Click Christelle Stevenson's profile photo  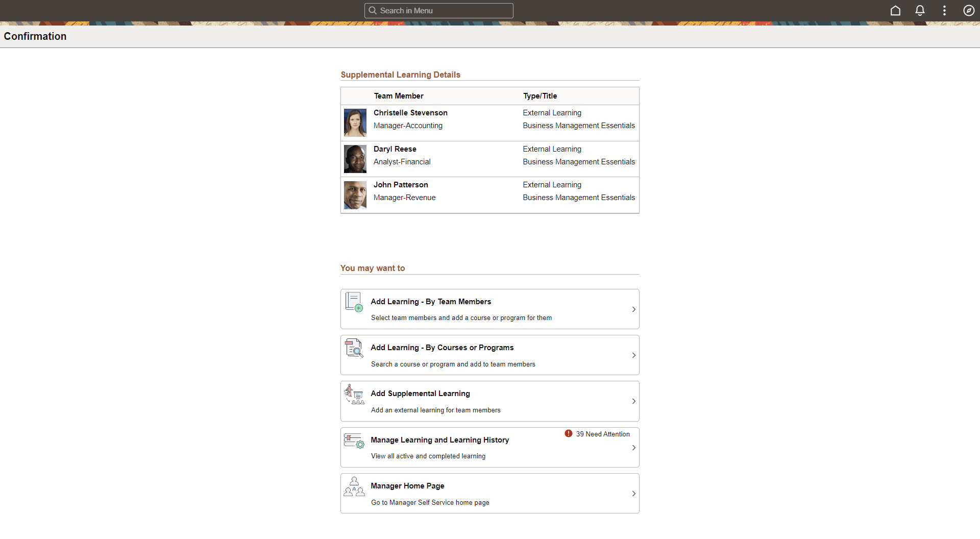[x=355, y=122]
